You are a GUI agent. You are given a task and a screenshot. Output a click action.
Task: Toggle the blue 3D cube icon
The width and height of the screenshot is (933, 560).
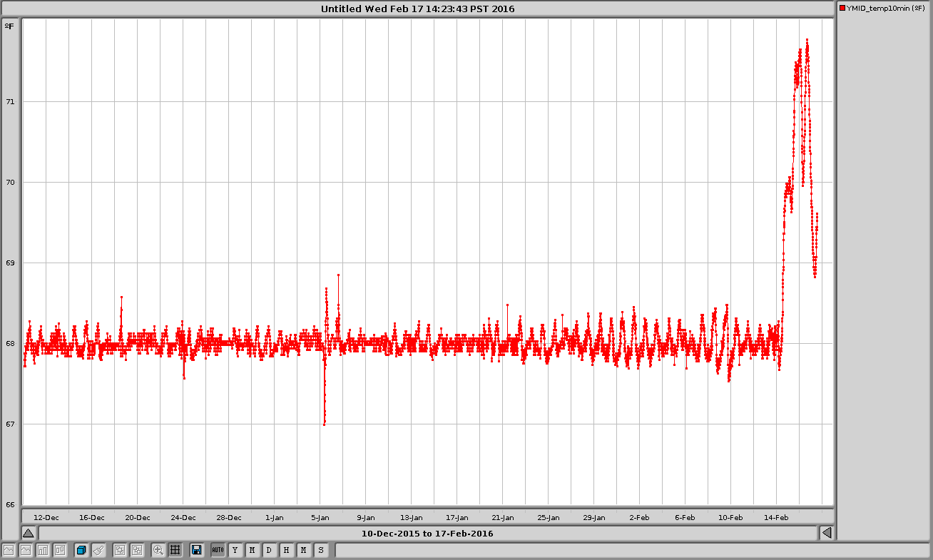[x=81, y=550]
